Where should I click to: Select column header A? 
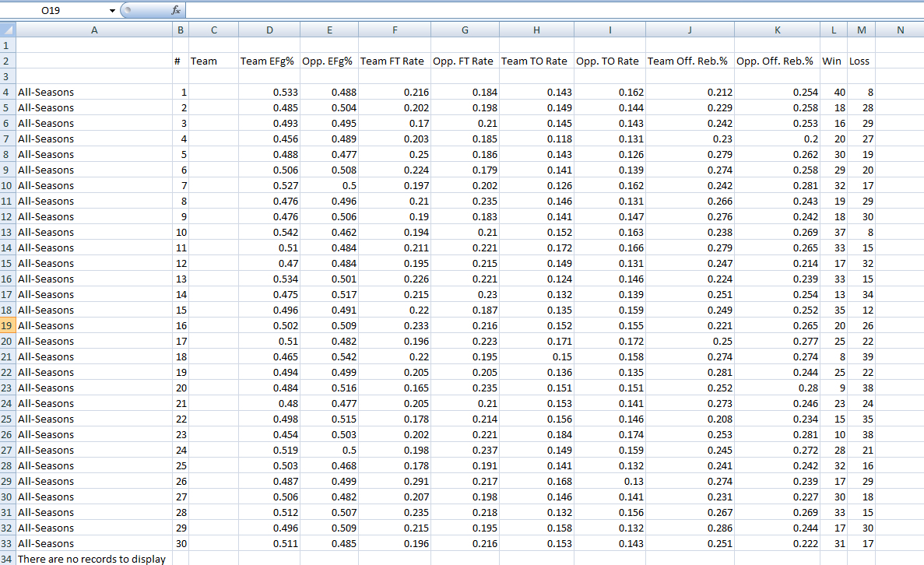click(94, 30)
